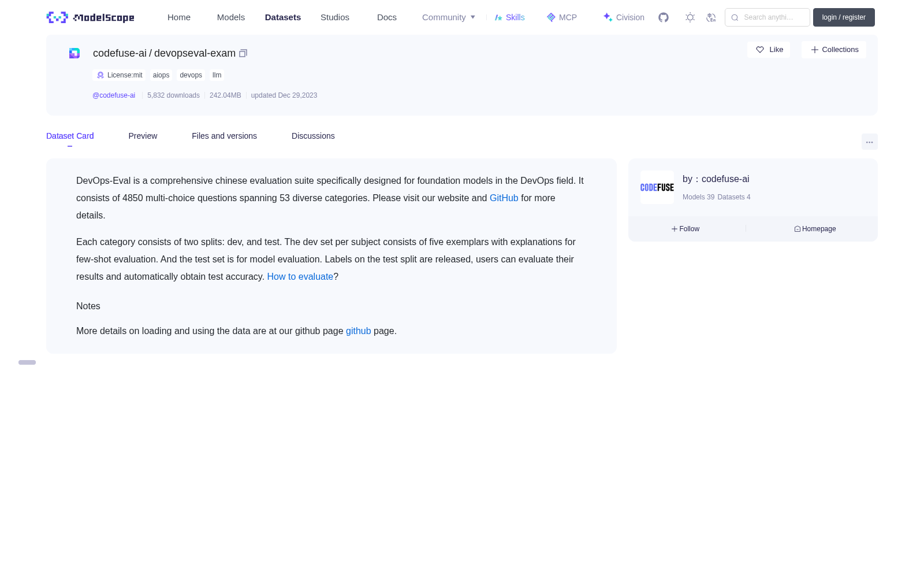Open the How to evaluate link
Viewport: 924px width, 578px height.
[300, 276]
